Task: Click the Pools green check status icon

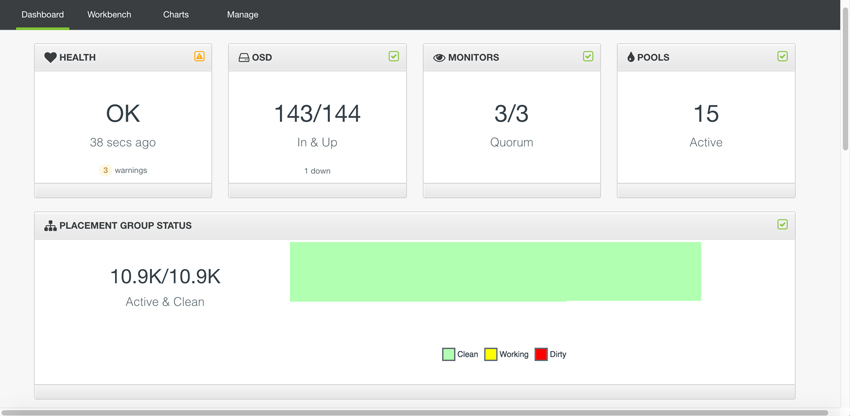Action: 782,56
